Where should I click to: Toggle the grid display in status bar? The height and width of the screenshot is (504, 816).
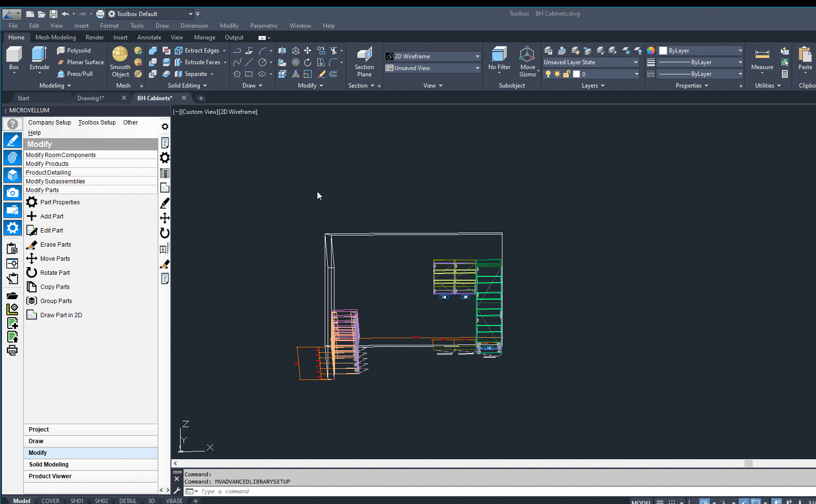[660, 502]
